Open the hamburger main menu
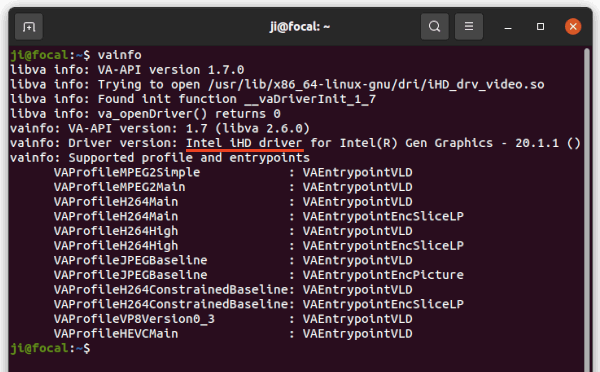The image size is (600, 372). coord(469,27)
